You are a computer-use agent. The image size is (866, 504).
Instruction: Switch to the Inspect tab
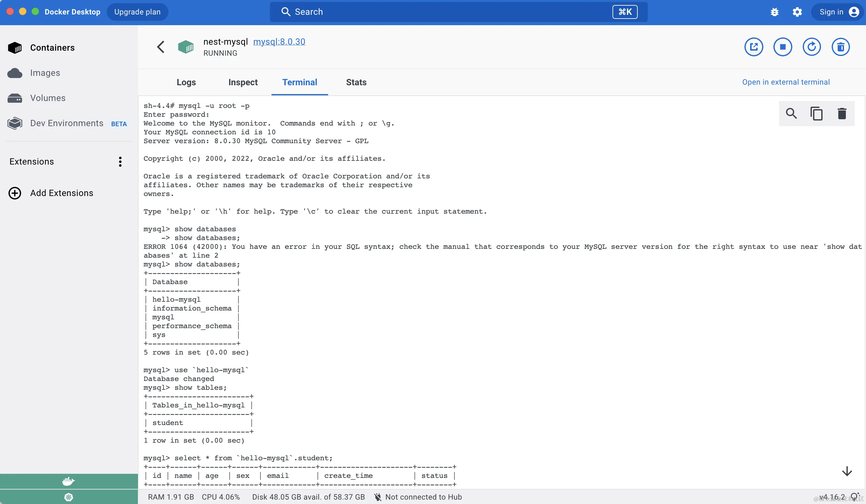[x=242, y=82]
